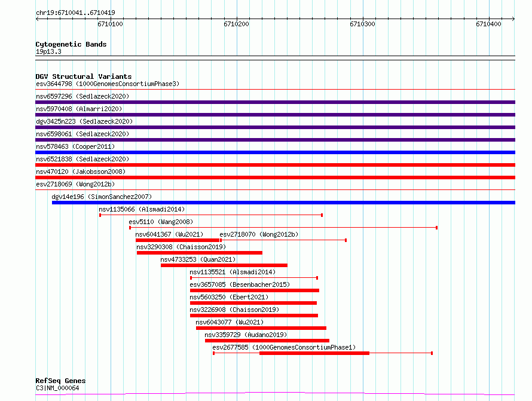
Task: Select the nsv470120 Jakobsson2008 label
Action: click(x=81, y=172)
